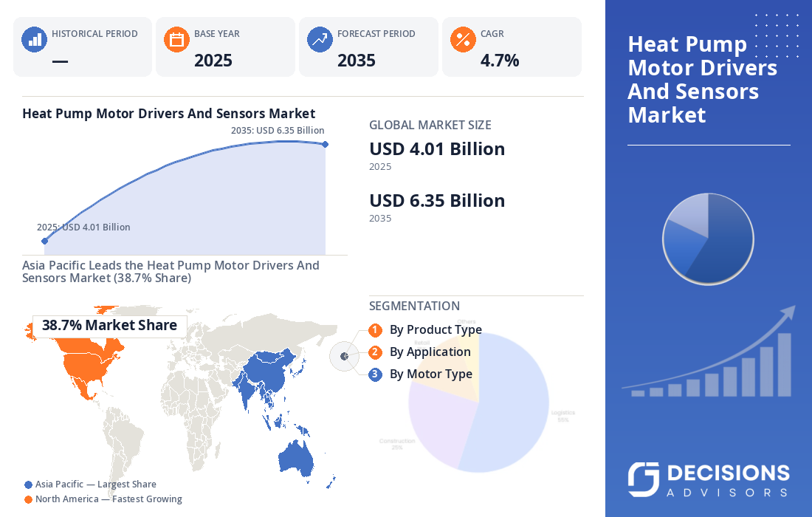
Task: Select the By Motor Type segmentation
Action: 431,374
